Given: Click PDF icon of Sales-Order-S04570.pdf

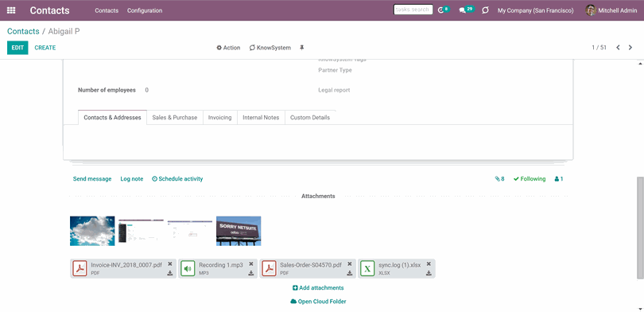Looking at the screenshot, I should pyautogui.click(x=269, y=268).
